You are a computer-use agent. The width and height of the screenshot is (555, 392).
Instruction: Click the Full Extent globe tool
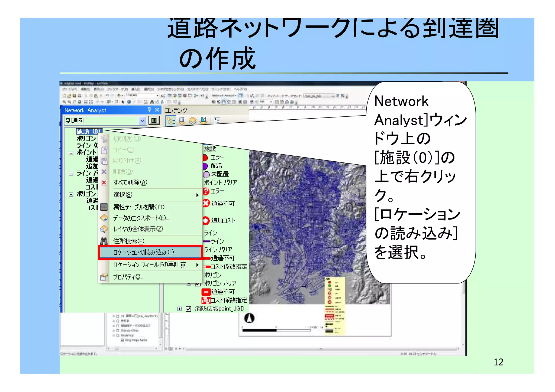(x=79, y=102)
